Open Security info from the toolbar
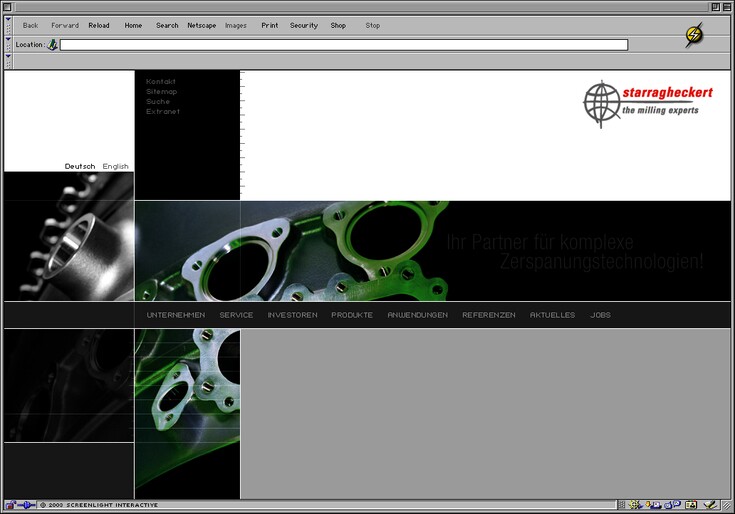Screen dimensions: 735x514 [x=304, y=25]
